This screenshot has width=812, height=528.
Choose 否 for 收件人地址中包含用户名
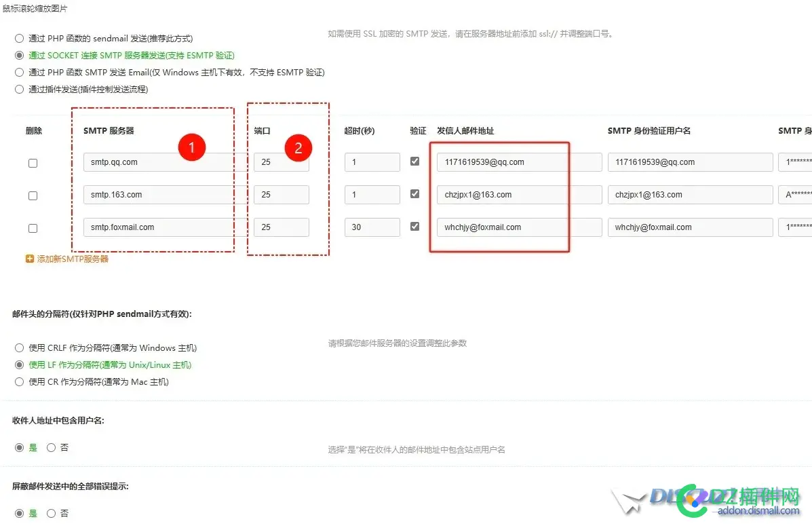click(x=51, y=447)
